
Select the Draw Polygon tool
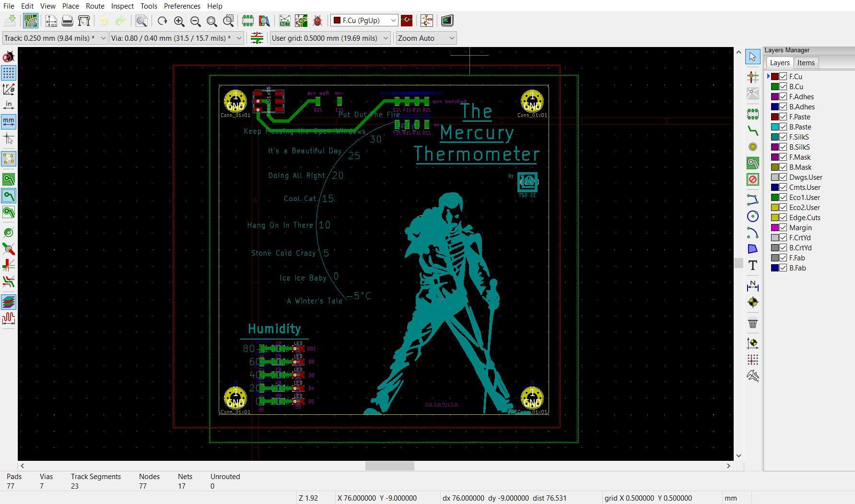coord(753,249)
